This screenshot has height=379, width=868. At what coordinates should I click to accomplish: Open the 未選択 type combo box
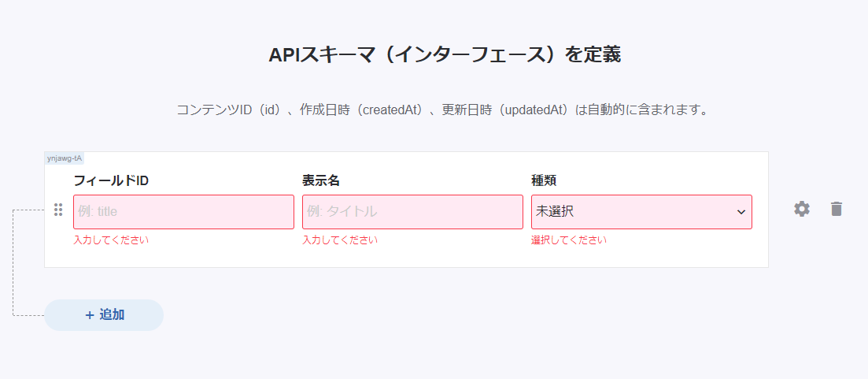pyautogui.click(x=641, y=212)
